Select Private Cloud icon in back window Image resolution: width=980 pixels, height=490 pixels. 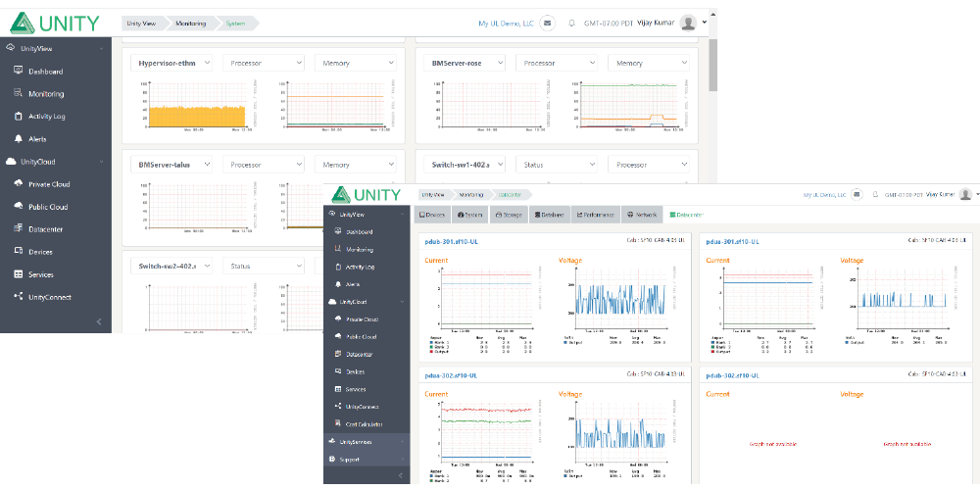[18, 184]
